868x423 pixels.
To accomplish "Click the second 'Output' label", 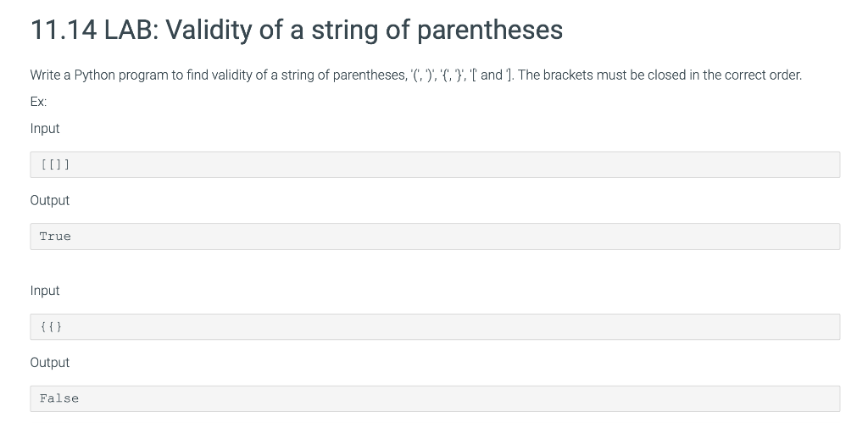I will (x=50, y=362).
